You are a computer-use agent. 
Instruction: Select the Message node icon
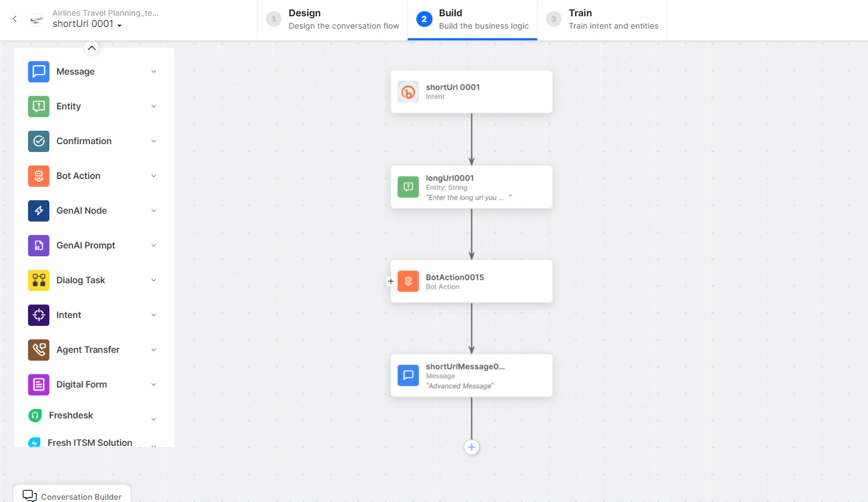[x=38, y=71]
